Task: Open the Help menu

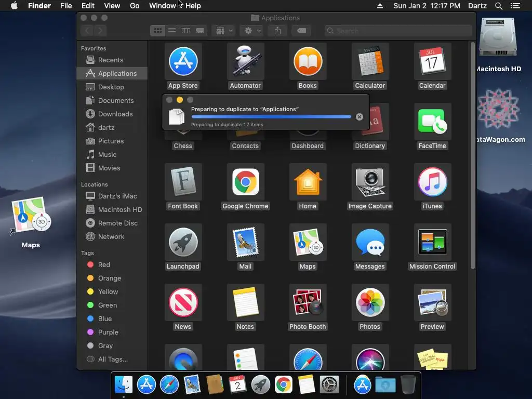Action: point(193,6)
